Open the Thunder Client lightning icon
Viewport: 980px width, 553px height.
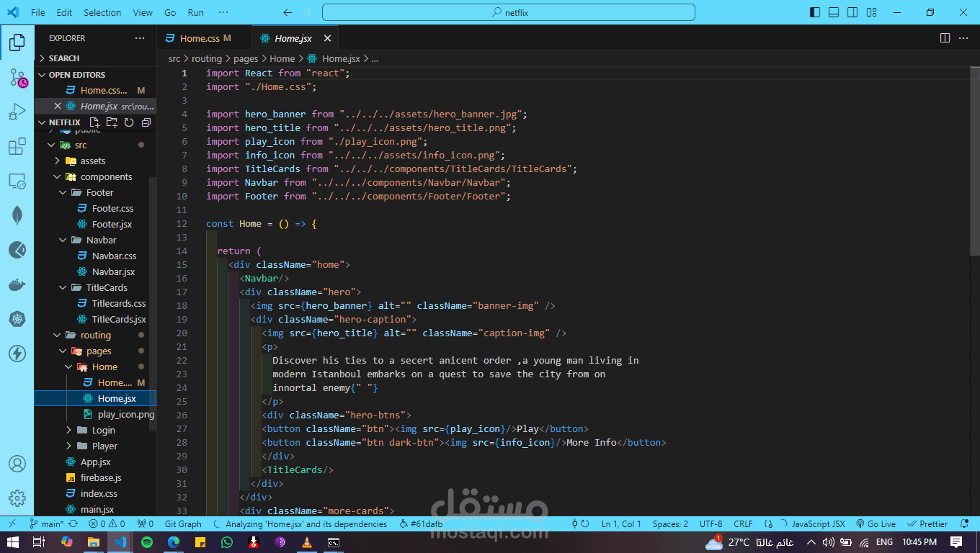[17, 354]
